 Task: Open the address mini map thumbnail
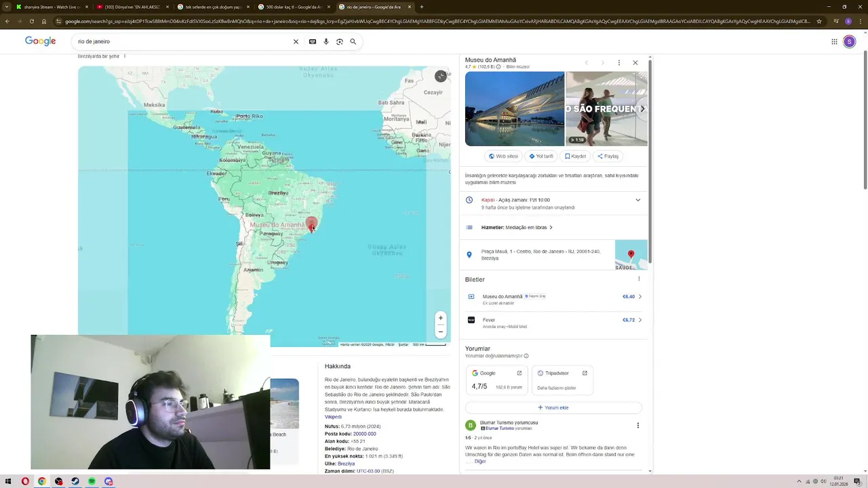[631, 255]
